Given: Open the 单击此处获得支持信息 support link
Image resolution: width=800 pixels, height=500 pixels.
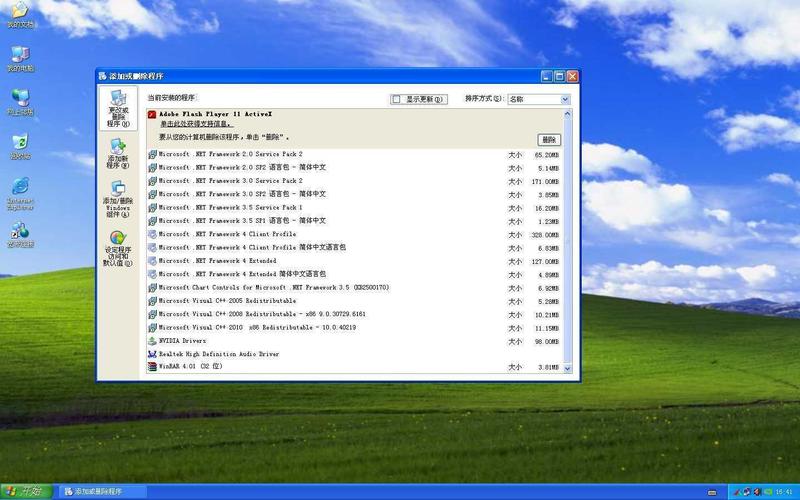Looking at the screenshot, I should (196, 124).
